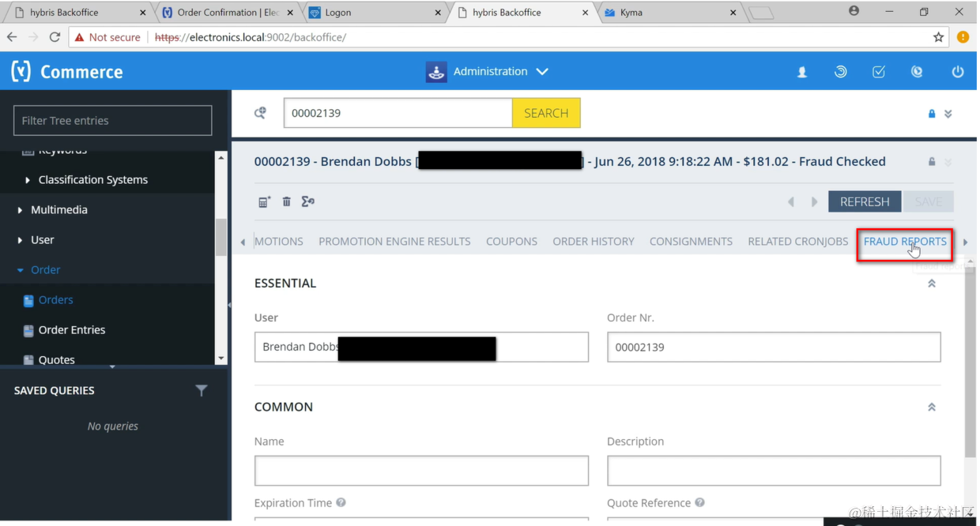Open the advanced search icon beside search field
The height and width of the screenshot is (526, 980).
pos(260,113)
